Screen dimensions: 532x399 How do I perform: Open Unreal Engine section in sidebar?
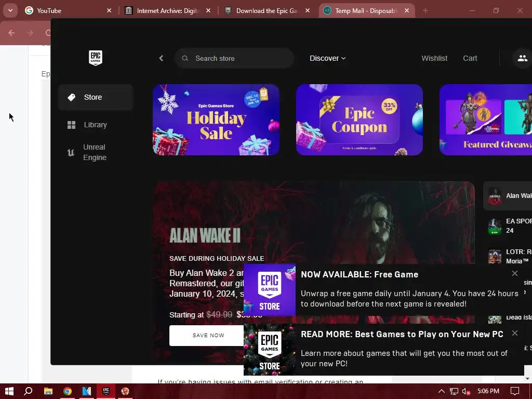tap(96, 152)
